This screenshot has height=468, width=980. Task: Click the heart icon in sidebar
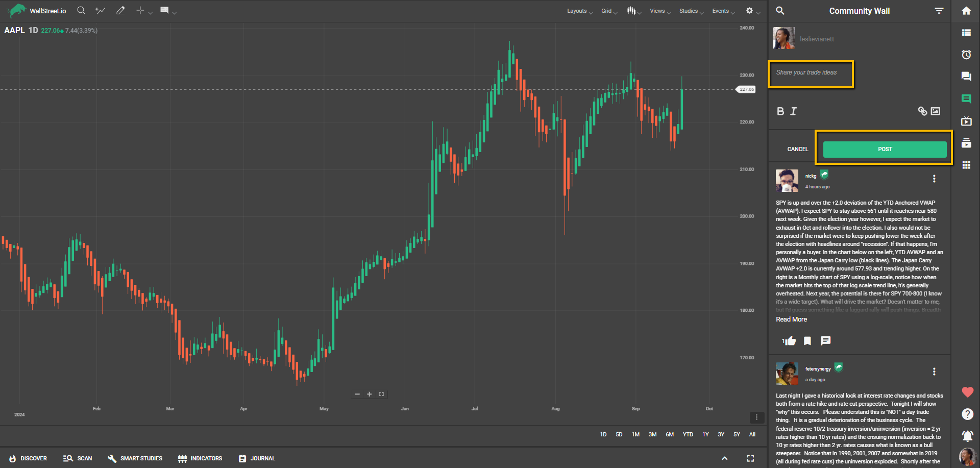click(x=967, y=392)
